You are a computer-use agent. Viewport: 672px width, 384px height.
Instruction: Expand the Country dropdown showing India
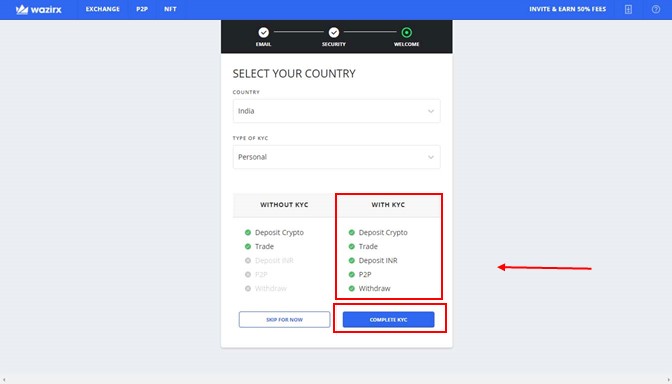[336, 111]
